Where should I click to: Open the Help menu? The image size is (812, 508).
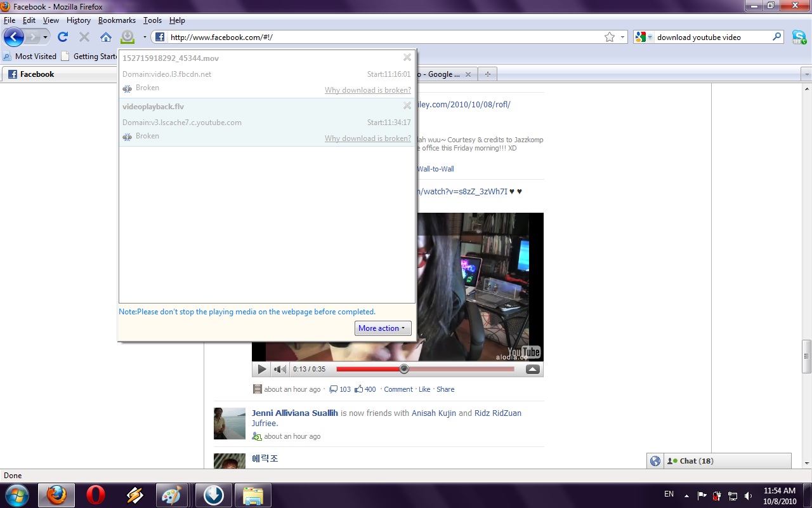(177, 20)
